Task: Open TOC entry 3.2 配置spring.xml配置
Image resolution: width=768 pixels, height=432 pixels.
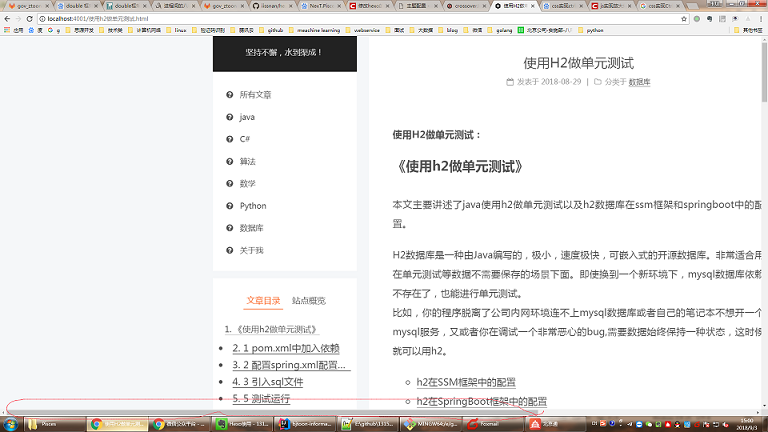Action: coord(291,365)
